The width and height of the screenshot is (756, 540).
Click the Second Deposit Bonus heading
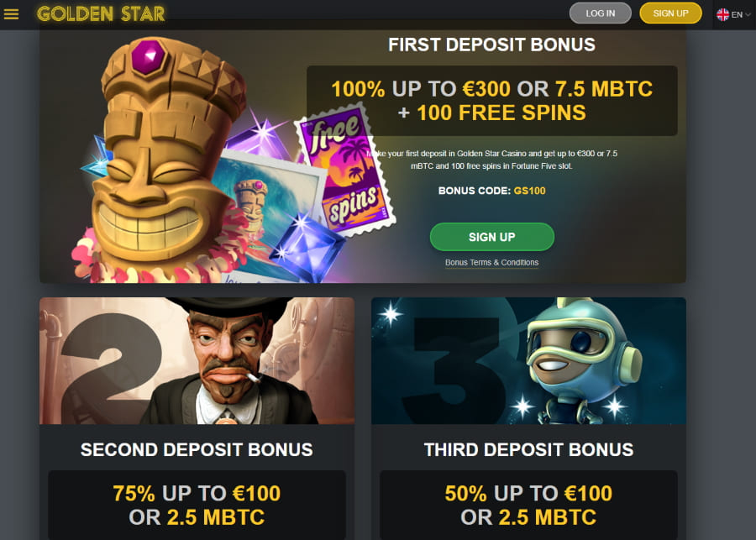[x=197, y=449]
